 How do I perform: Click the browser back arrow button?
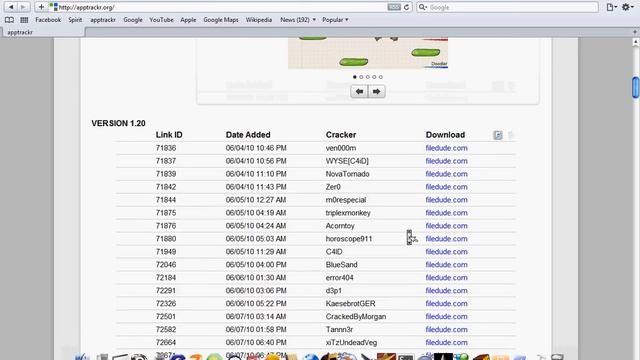point(11,7)
